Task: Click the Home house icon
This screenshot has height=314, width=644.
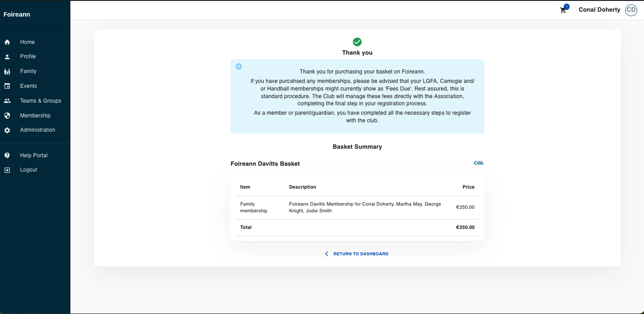Action: click(7, 42)
